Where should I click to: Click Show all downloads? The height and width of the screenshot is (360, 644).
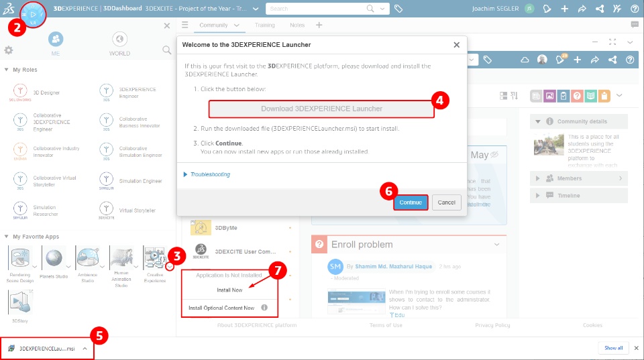[x=613, y=348]
